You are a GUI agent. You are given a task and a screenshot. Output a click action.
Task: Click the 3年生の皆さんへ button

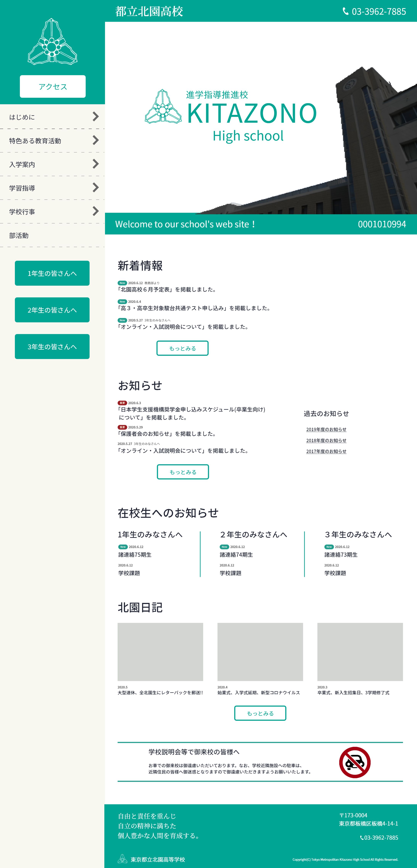point(52,347)
